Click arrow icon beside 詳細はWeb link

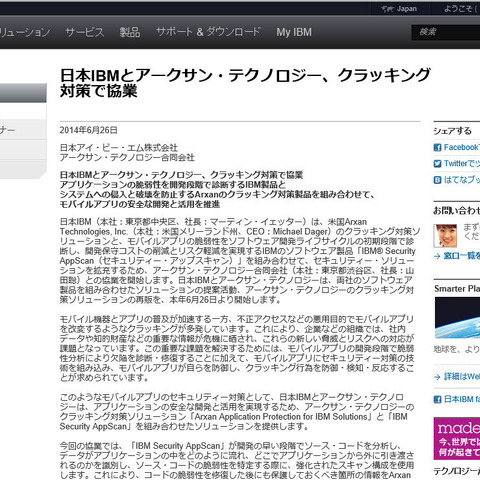point(437,377)
